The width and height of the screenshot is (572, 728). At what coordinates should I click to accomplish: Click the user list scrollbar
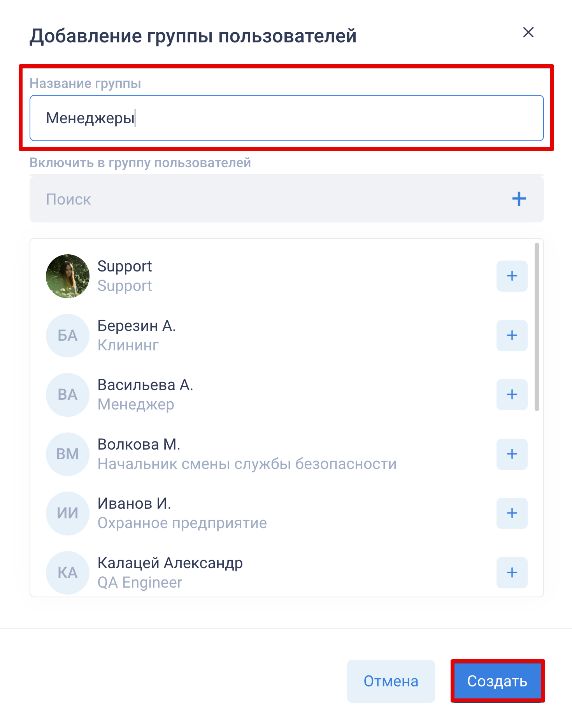537,327
